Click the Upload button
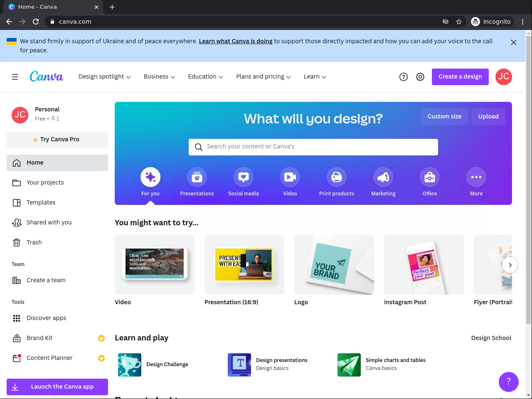Viewport: 532px width, 399px height. 488,117
